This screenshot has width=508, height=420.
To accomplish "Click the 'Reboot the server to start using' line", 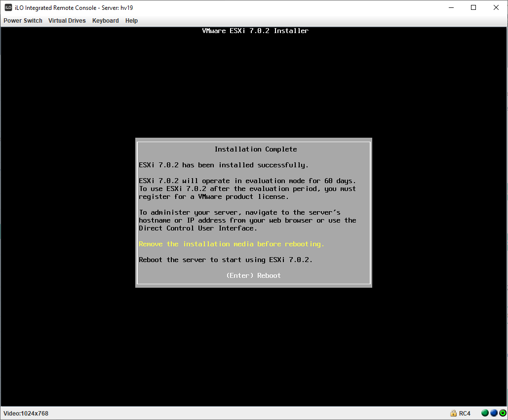I will tap(226, 260).
